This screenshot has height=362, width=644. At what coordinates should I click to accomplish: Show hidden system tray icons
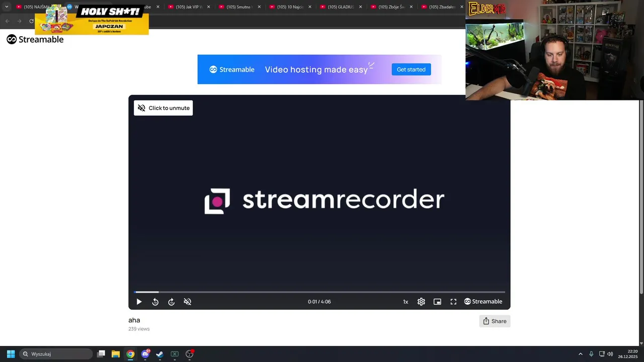coord(580,354)
